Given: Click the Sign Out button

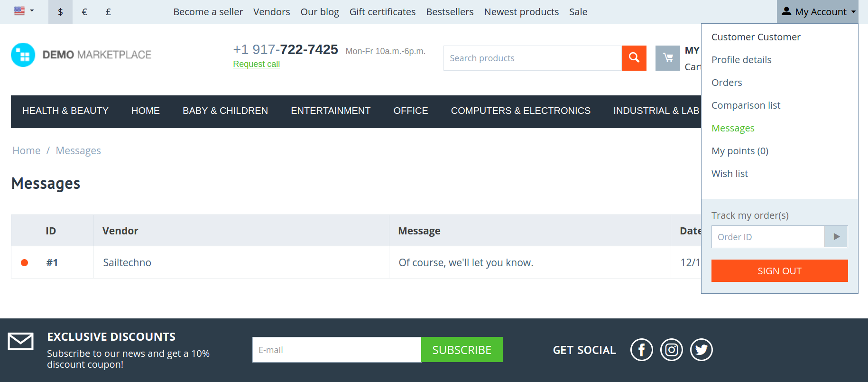Looking at the screenshot, I should pos(779,271).
